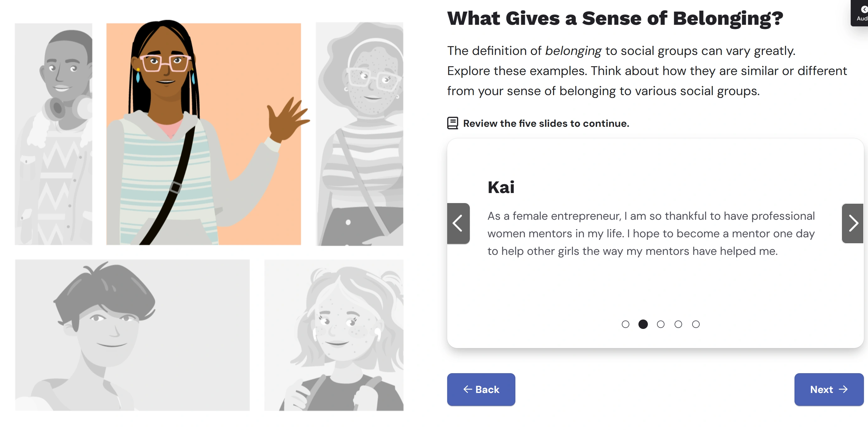Click the "What Gives a Sense of Belonging?" heading

[615, 18]
